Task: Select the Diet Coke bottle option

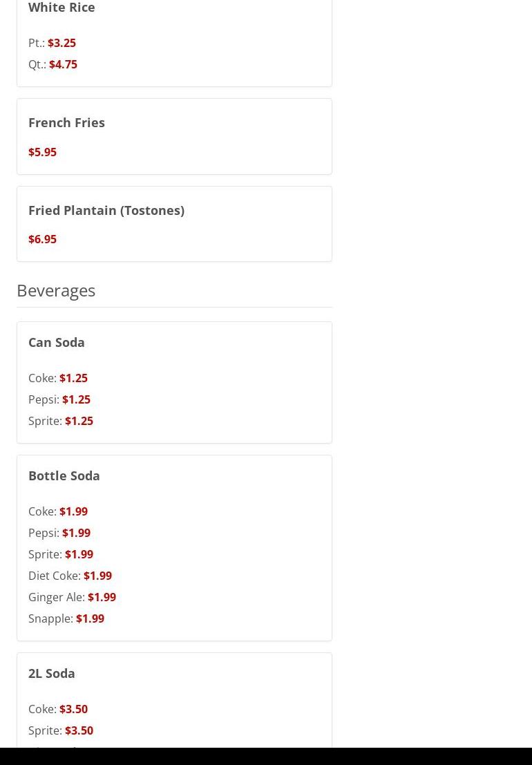Action: tap(70, 576)
